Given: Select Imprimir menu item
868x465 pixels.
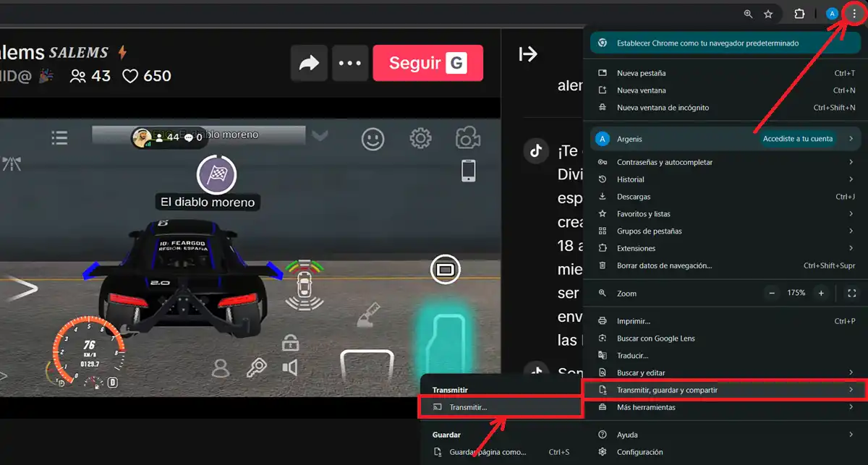Looking at the screenshot, I should click(x=727, y=321).
